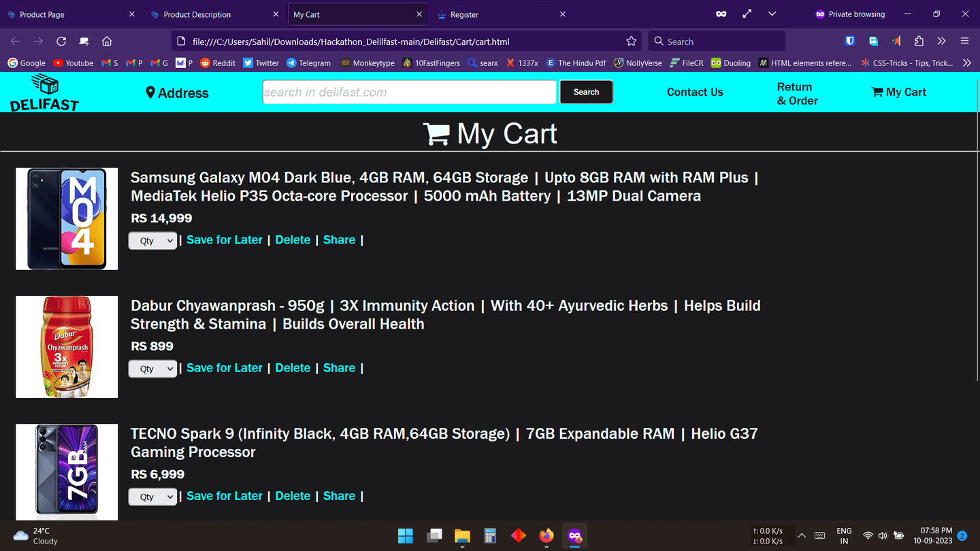Click the browser Search box

click(x=717, y=41)
